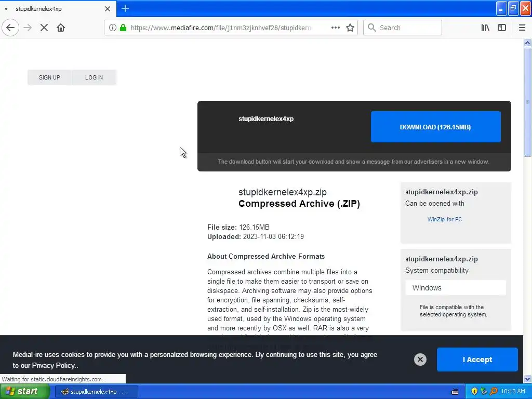The image size is (532, 399).
Task: Open the WinZip for PC link
Action: (x=445, y=219)
